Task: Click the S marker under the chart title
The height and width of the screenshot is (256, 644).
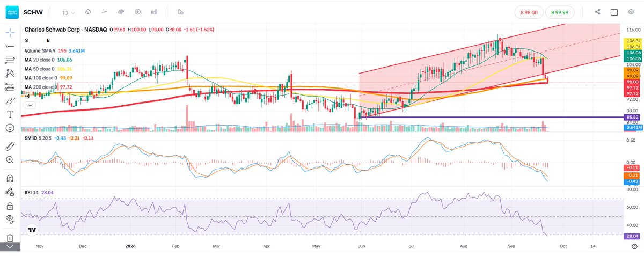Action: click(26, 40)
